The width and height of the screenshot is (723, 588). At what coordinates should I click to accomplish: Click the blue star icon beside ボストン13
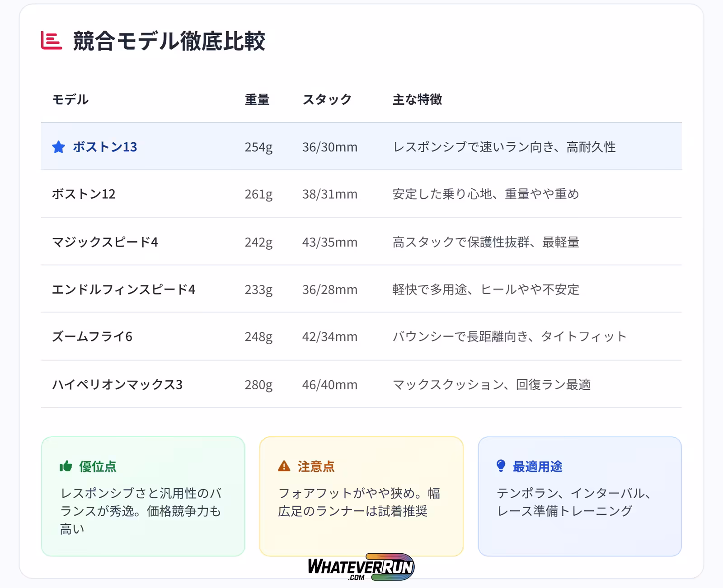point(58,147)
